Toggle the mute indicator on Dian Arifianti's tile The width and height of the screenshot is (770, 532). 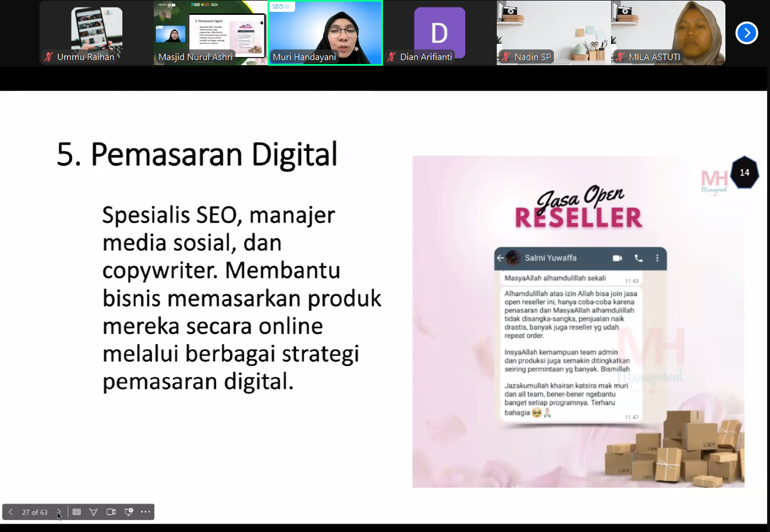pos(391,57)
